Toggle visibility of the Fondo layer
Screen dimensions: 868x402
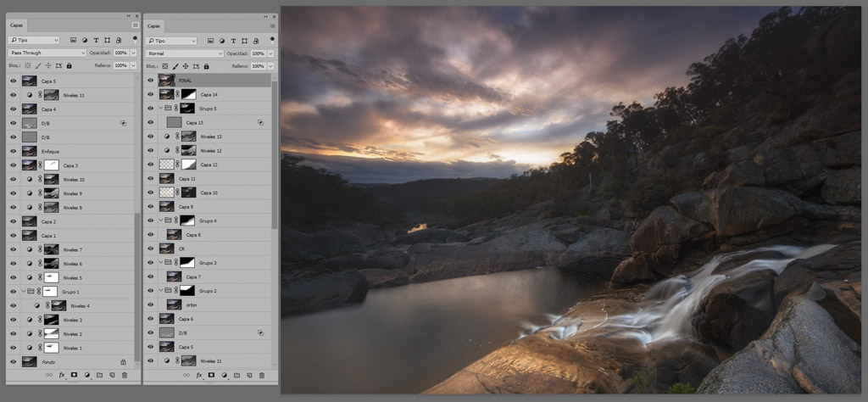pyautogui.click(x=14, y=361)
